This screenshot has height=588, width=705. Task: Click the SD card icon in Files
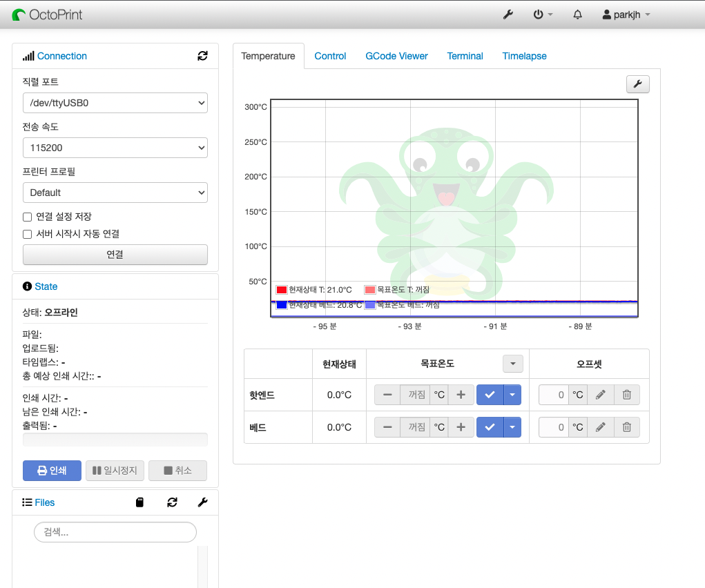[140, 502]
